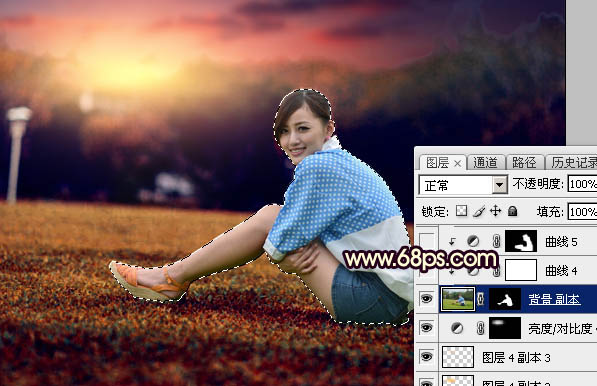Click the 亮度/对比度 adjustment icon

[x=456, y=328]
